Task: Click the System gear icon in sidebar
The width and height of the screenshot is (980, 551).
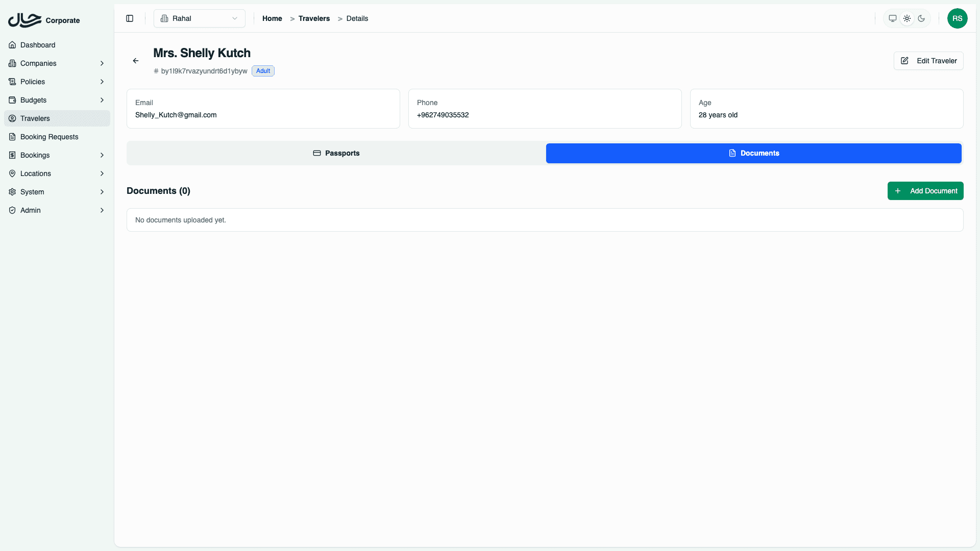Action: pyautogui.click(x=12, y=192)
